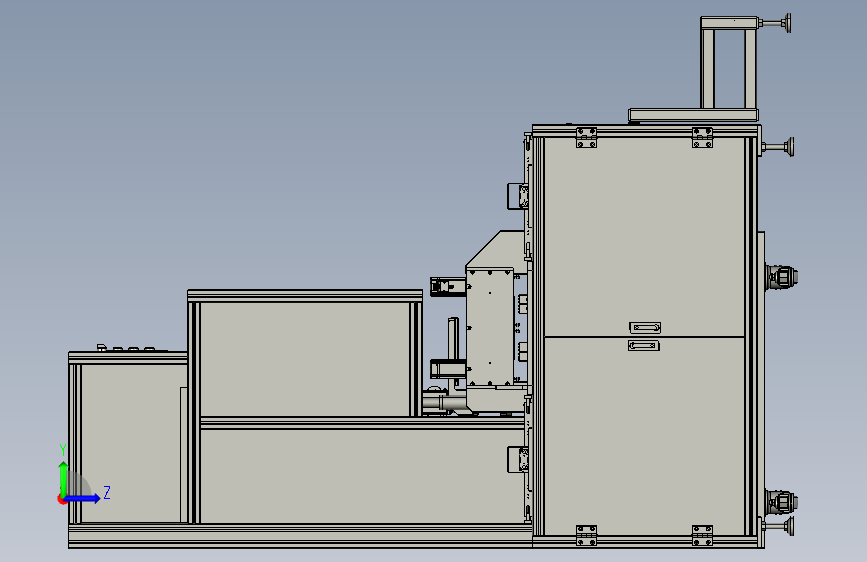Click the blue Z axis arrow of the triad

click(83, 498)
